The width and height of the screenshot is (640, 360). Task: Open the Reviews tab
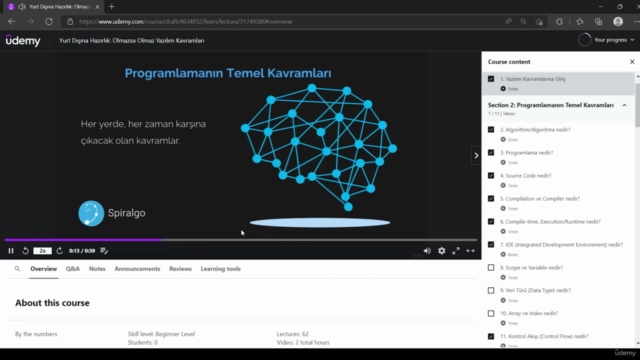(x=180, y=269)
